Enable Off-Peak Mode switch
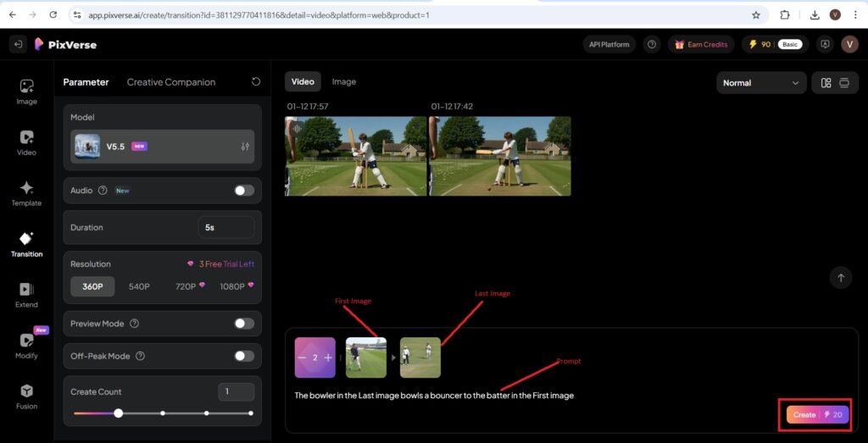The image size is (868, 443). [244, 357]
